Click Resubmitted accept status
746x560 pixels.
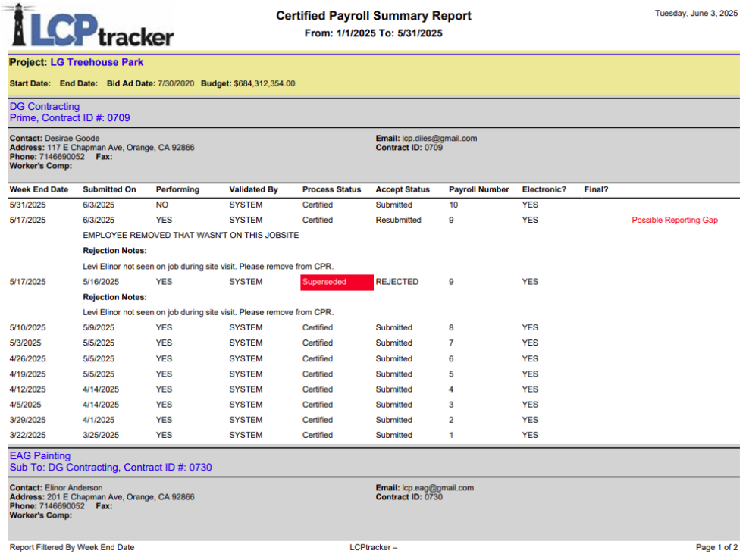pyautogui.click(x=398, y=220)
